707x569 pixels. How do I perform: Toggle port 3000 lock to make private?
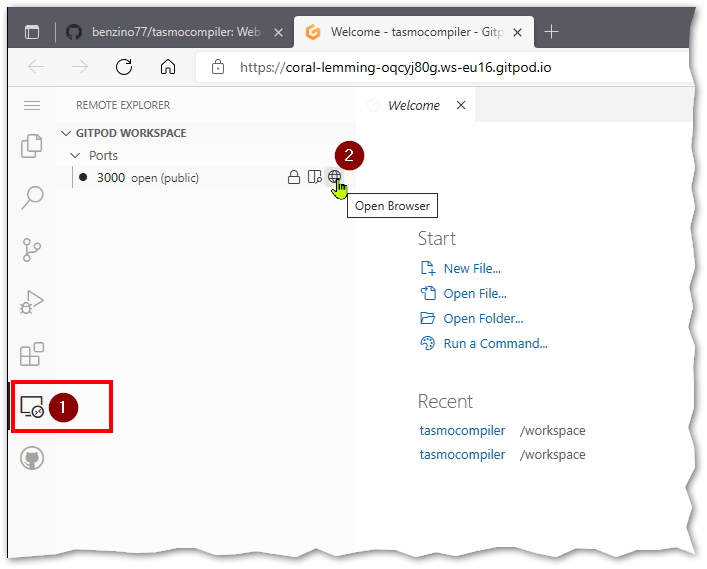294,177
